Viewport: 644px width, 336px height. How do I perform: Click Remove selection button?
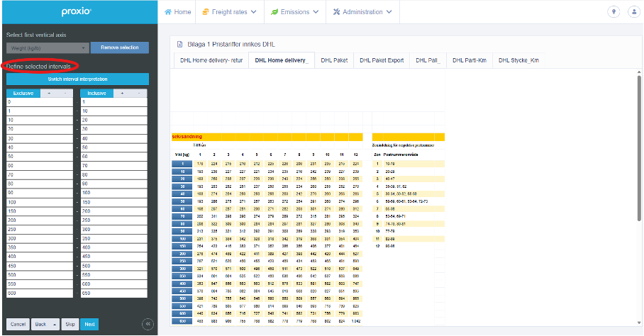(120, 47)
